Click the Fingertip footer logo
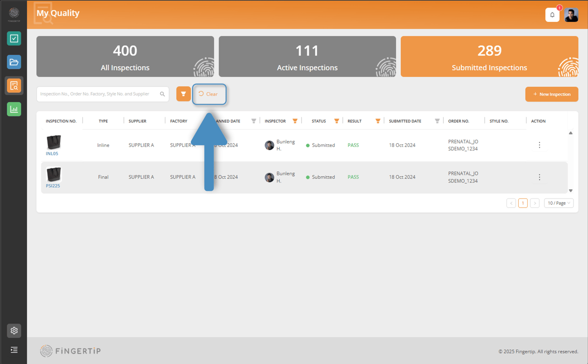The width and height of the screenshot is (588, 364). coord(71,351)
